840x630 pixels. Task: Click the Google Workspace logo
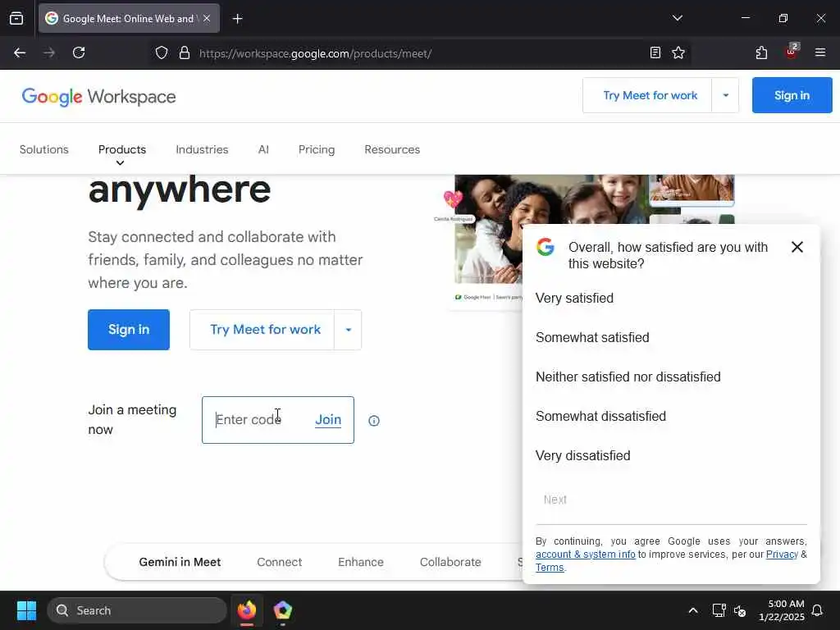click(x=98, y=97)
